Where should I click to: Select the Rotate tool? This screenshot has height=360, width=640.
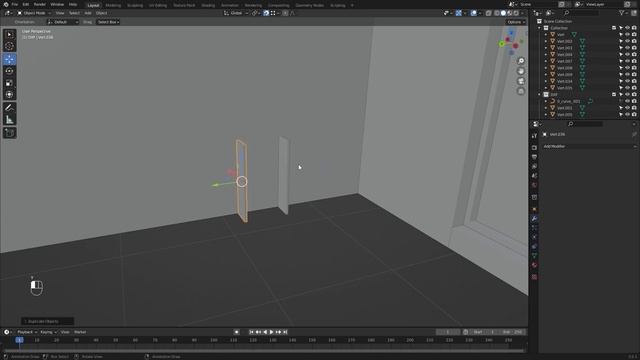pos(9,71)
